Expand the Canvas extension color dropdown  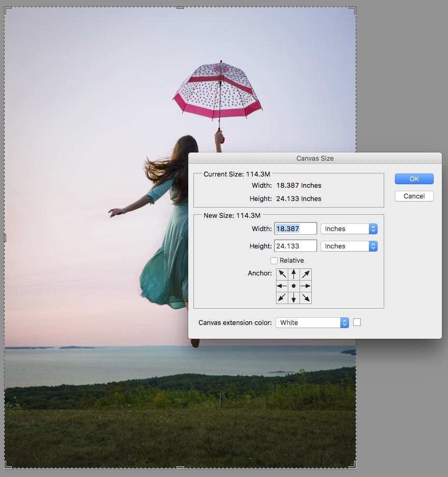[x=312, y=323]
